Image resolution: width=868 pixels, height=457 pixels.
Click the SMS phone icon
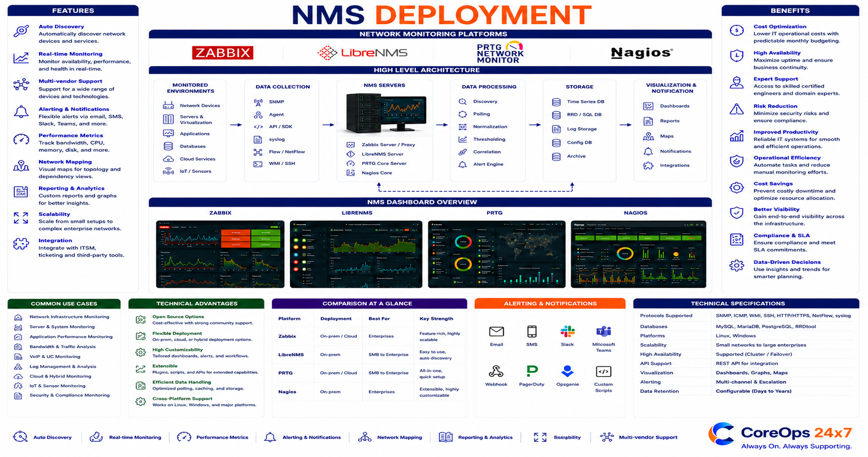(532, 331)
